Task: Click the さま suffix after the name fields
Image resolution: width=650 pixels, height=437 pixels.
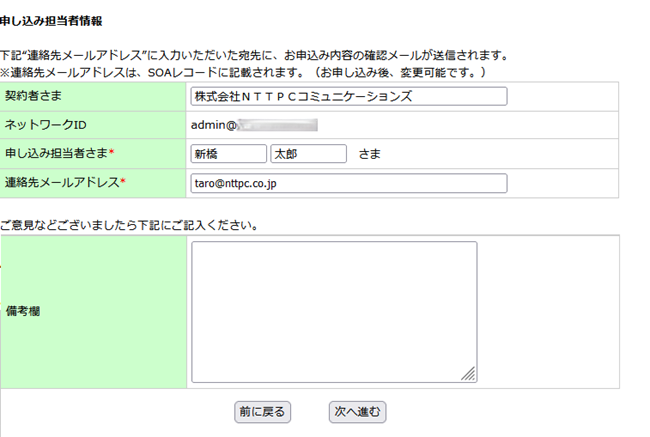Action: [370, 154]
